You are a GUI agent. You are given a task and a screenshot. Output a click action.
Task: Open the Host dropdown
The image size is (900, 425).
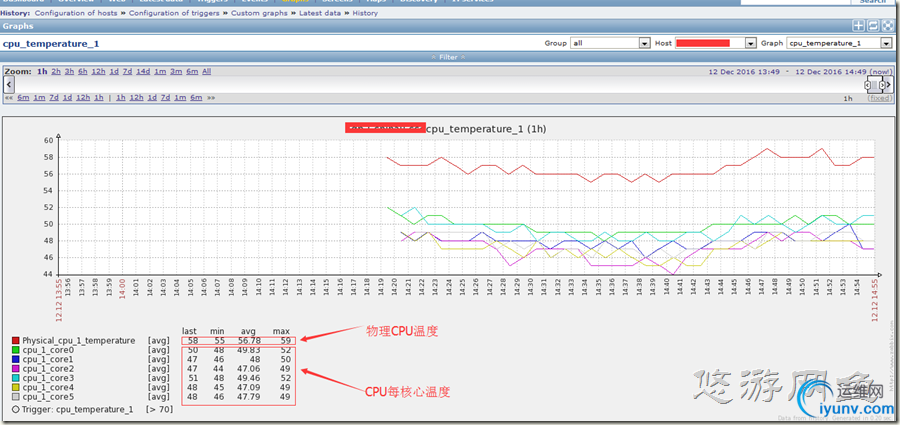point(715,43)
